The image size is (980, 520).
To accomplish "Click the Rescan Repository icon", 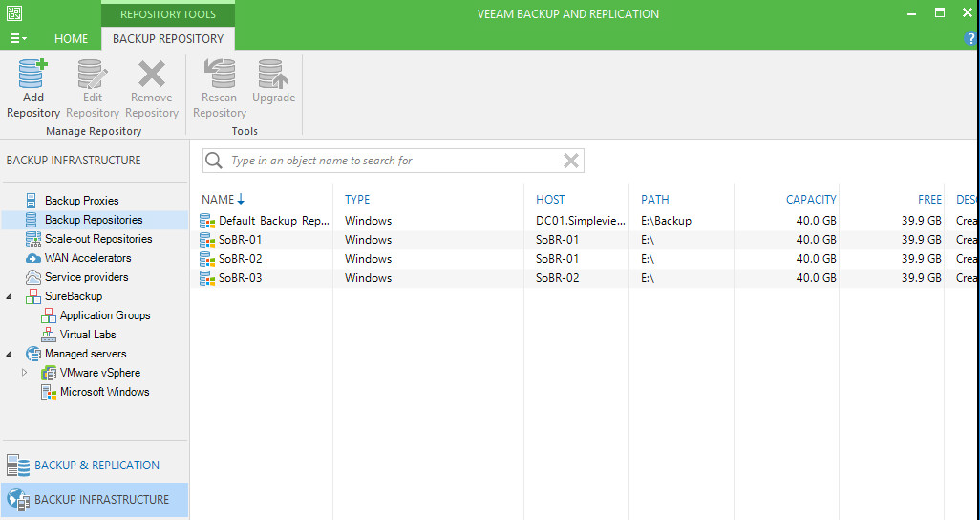I will pos(219,75).
